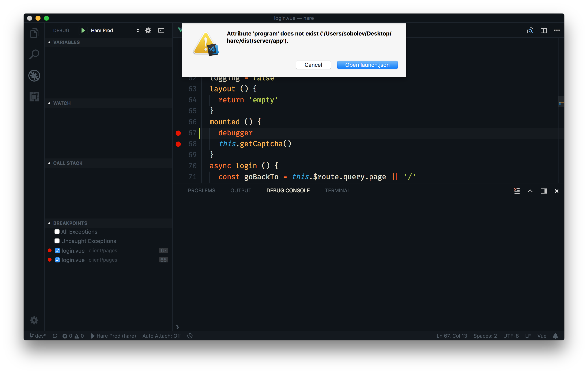Open the Extensions view in activity bar
The image size is (588, 374).
pyautogui.click(x=34, y=97)
